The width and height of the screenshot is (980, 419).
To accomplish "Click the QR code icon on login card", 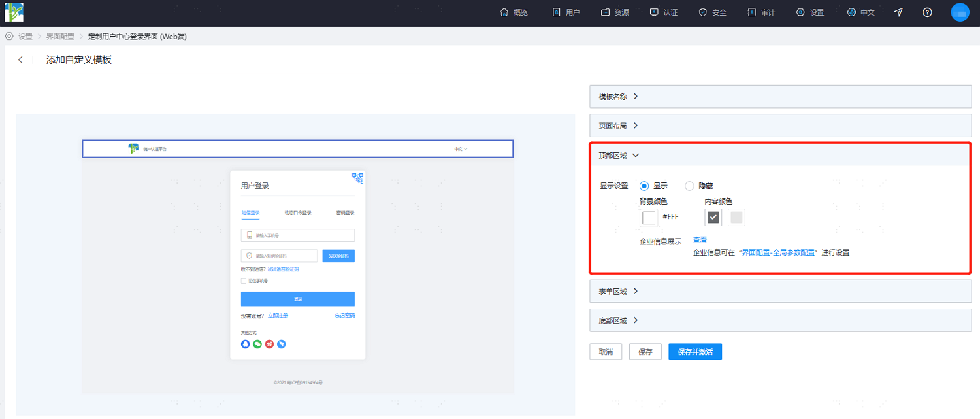I will [357, 178].
